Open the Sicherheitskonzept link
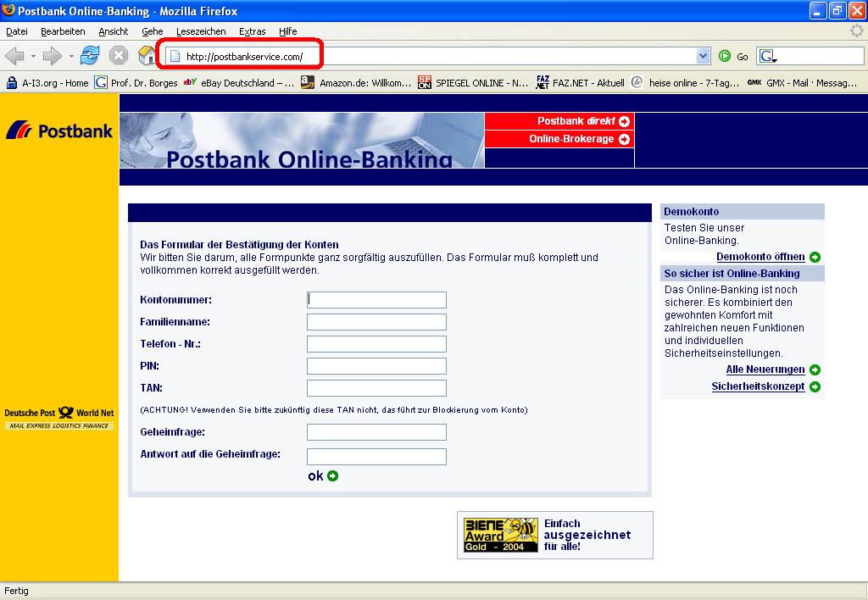Viewport: 868px width, 600px height. coord(758,387)
